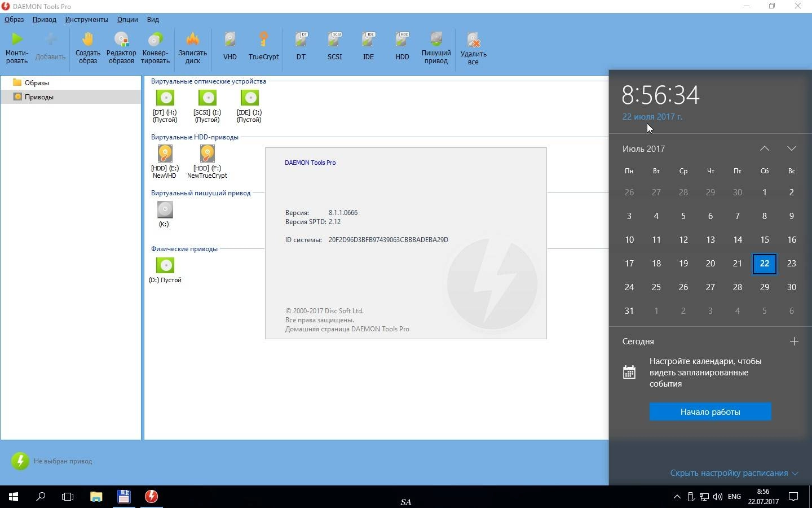Viewport: 812px width, 508px height.
Task: Click the taskbar search magnifier icon
Action: click(41, 497)
